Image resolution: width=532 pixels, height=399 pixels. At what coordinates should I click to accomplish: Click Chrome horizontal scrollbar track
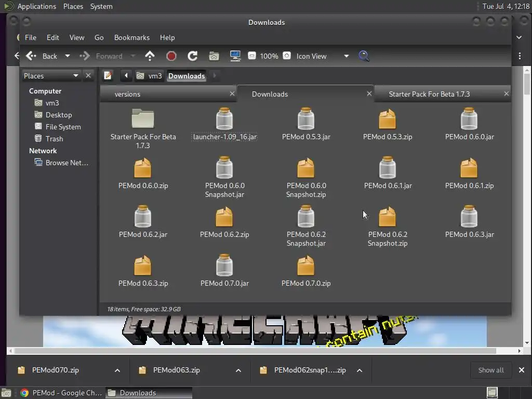tap(265, 351)
